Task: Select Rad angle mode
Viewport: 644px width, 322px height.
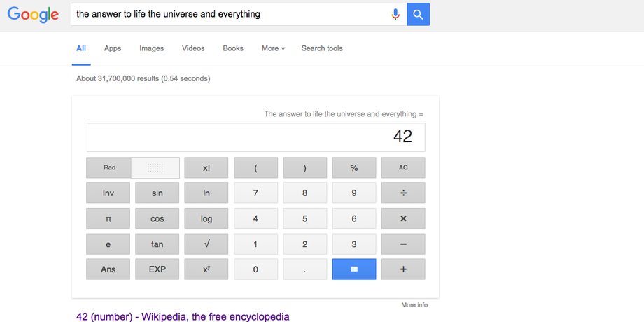Action: tap(109, 167)
